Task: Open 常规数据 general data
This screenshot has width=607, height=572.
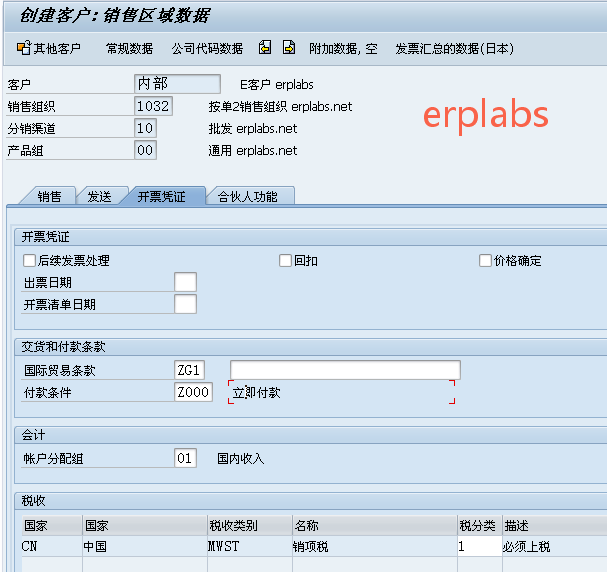Action: coord(129,49)
